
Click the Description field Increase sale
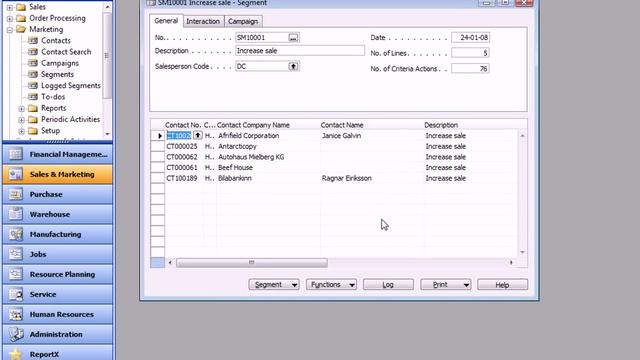[x=300, y=51]
